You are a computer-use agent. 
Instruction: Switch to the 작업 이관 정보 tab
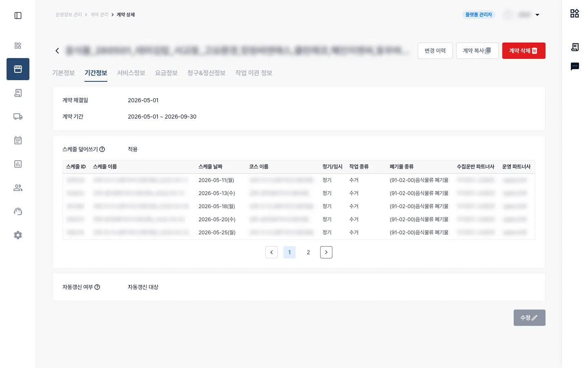(x=254, y=73)
